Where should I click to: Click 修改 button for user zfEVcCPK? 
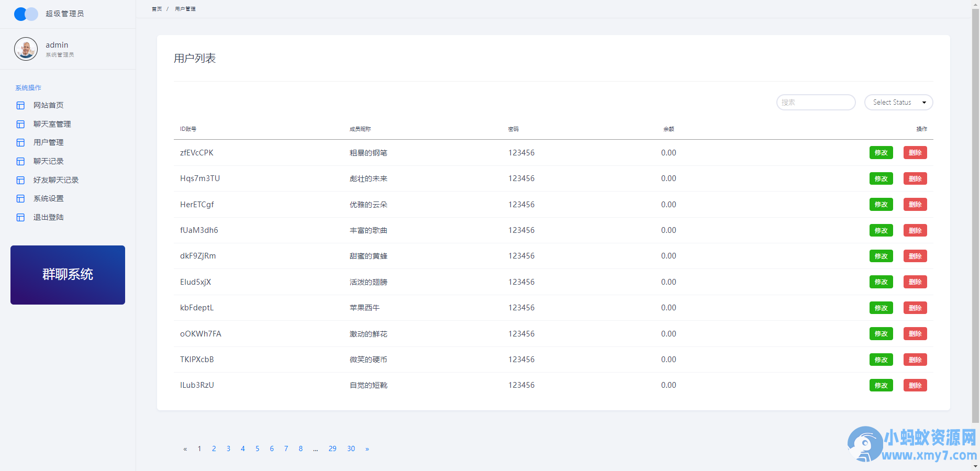[x=881, y=153]
